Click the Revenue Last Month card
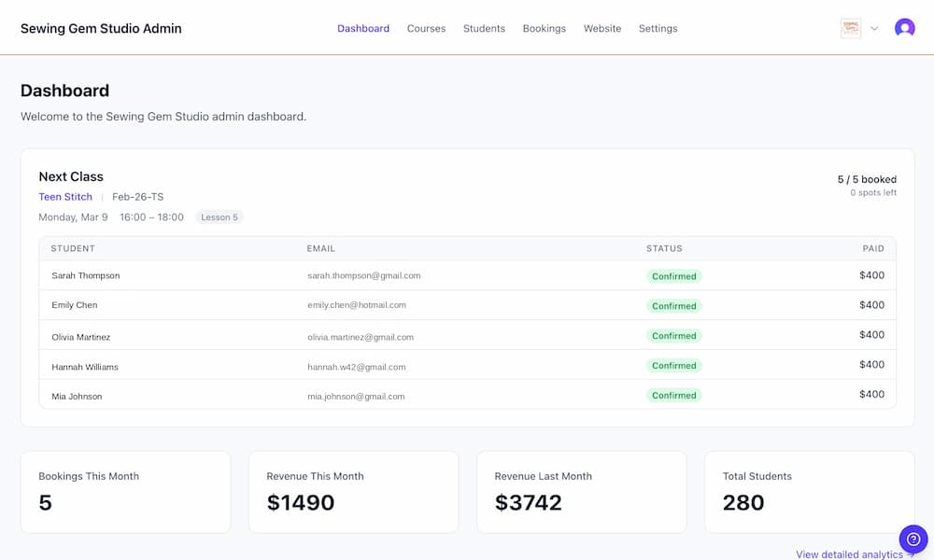Screen dimensions: 934x560 point(581,492)
